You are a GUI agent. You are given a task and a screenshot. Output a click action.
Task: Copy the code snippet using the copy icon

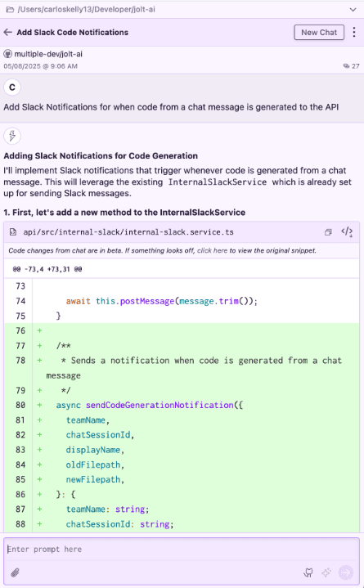click(328, 232)
